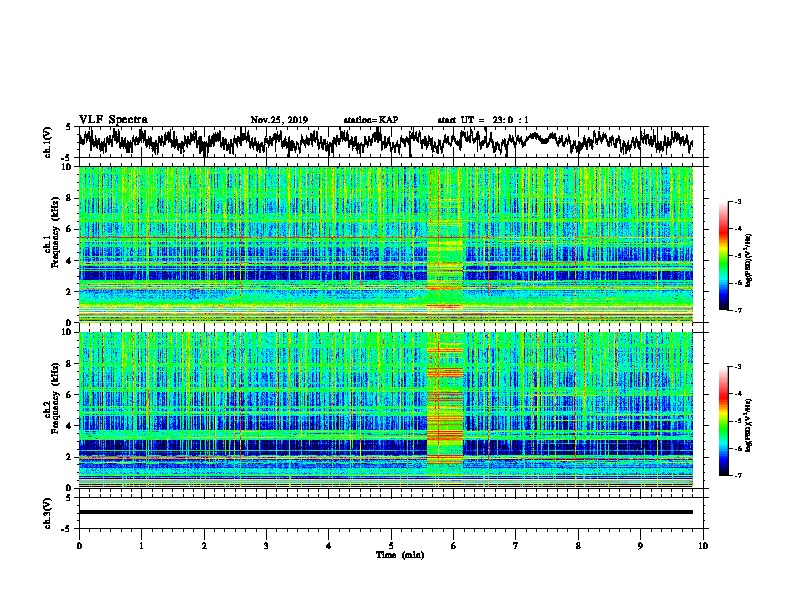Click the ch.2 spectrogram panel
The image size is (792, 612).
coord(386,410)
